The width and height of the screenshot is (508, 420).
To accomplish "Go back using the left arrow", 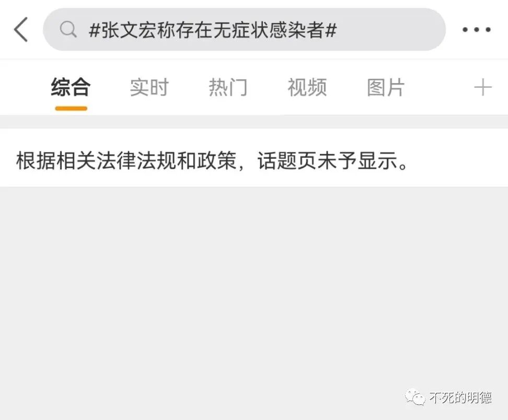I will tap(21, 29).
